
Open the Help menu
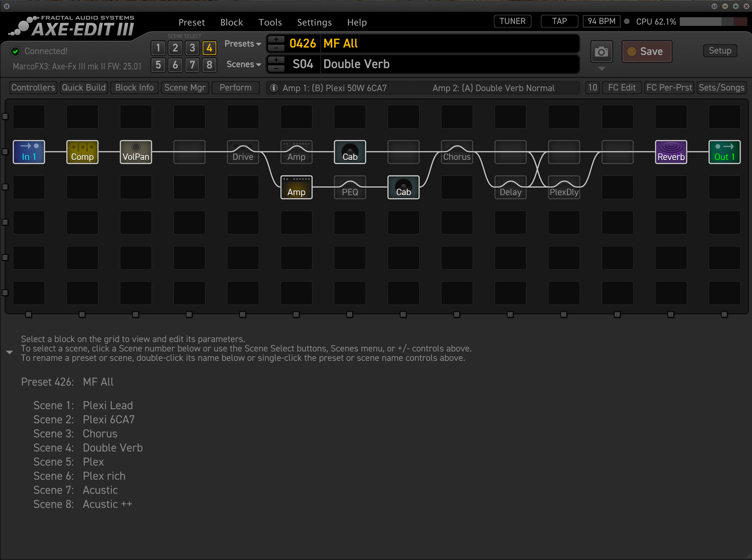pos(357,22)
